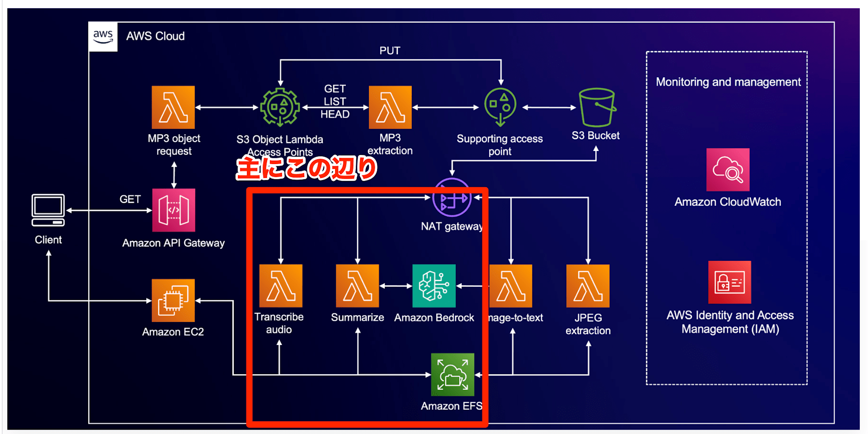The height and width of the screenshot is (434, 868).
Task: Select the S3 Bucket icon
Action: [597, 107]
